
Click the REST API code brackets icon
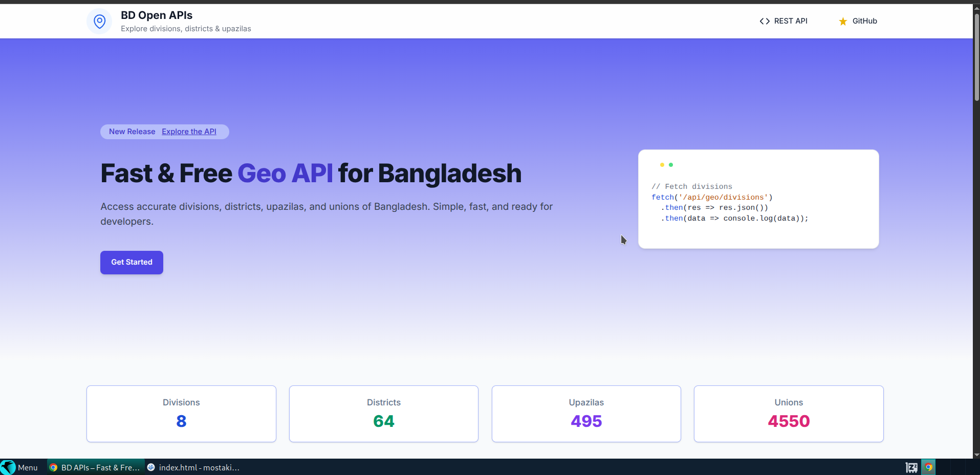click(765, 21)
